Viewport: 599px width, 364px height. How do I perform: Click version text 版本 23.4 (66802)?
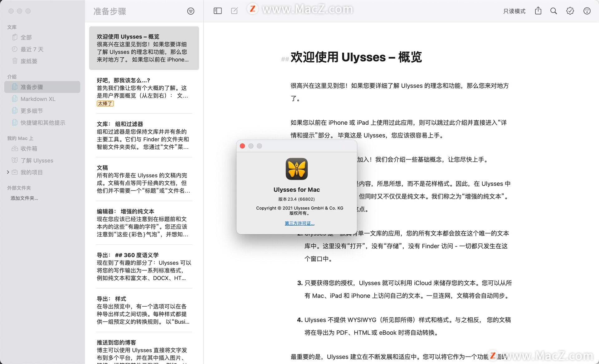pos(296,199)
